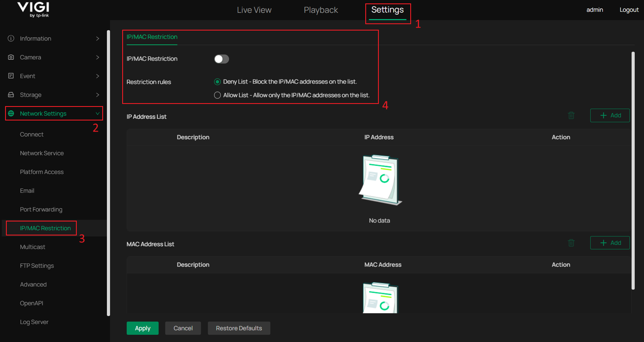Collapse the Network Settings chevron

click(x=98, y=114)
